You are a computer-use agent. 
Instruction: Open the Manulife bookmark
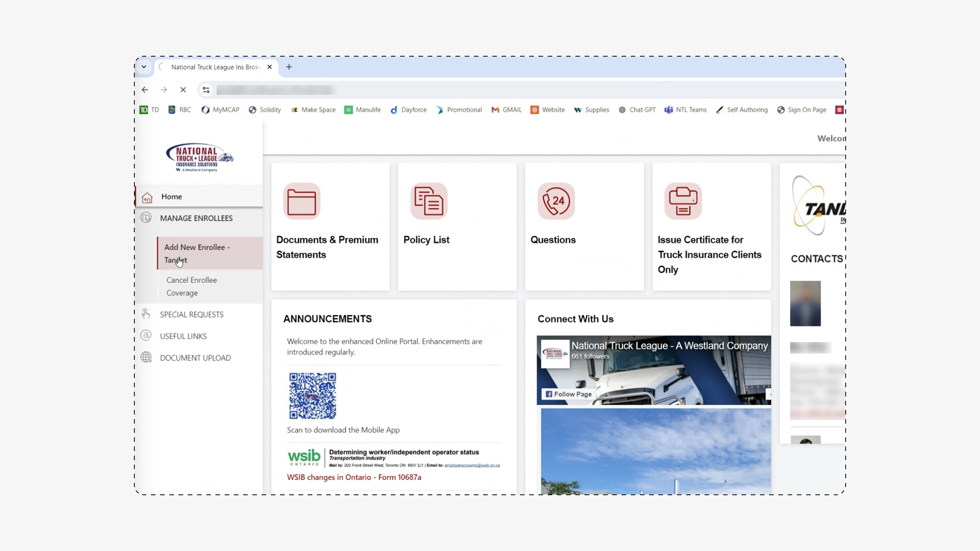point(362,110)
